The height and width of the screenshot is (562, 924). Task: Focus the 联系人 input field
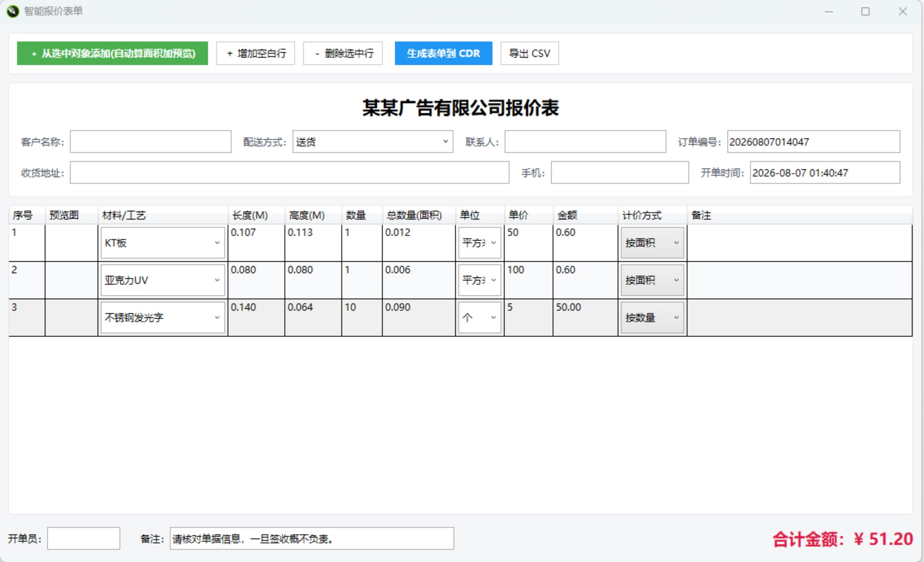point(586,142)
